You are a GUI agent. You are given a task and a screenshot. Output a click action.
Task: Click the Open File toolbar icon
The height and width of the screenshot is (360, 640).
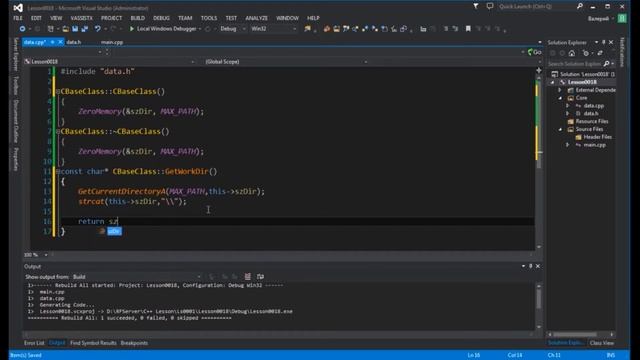(x=65, y=29)
